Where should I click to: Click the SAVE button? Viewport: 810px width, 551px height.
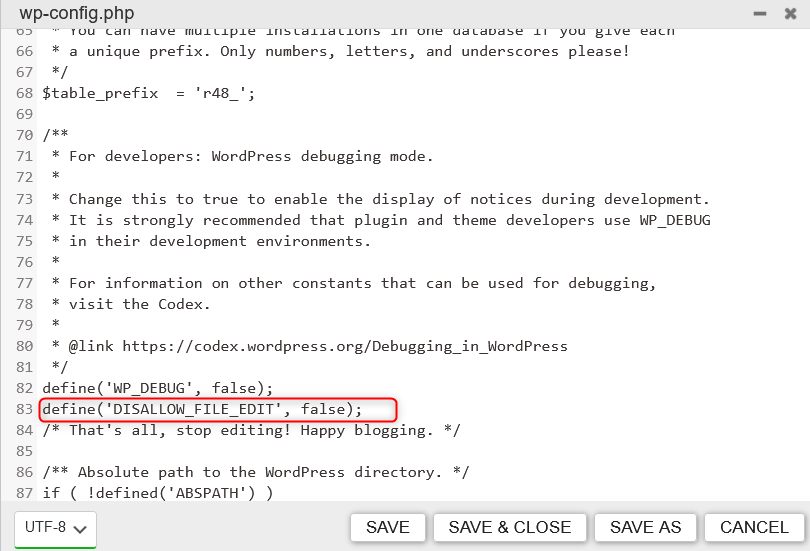pyautogui.click(x=388, y=527)
